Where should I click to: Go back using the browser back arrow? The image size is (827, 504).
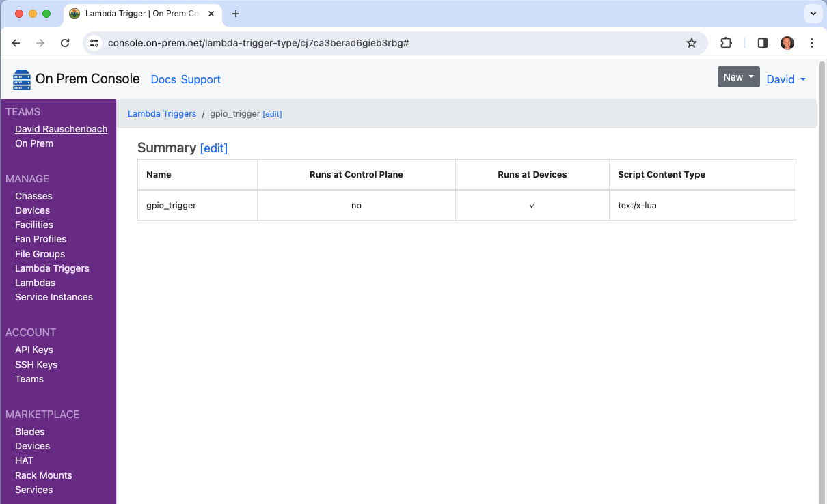pyautogui.click(x=16, y=43)
